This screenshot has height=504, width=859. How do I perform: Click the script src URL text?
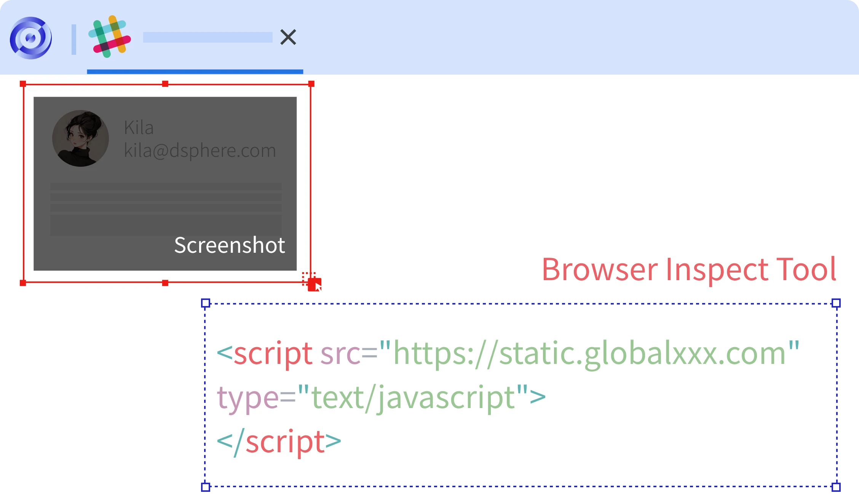[x=589, y=353]
